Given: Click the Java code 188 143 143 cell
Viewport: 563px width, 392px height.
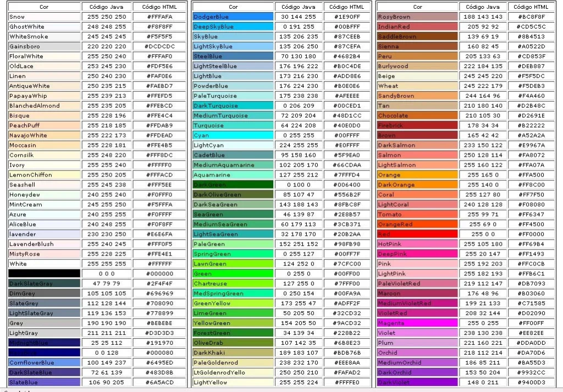Looking at the screenshot, I should click(x=483, y=17).
